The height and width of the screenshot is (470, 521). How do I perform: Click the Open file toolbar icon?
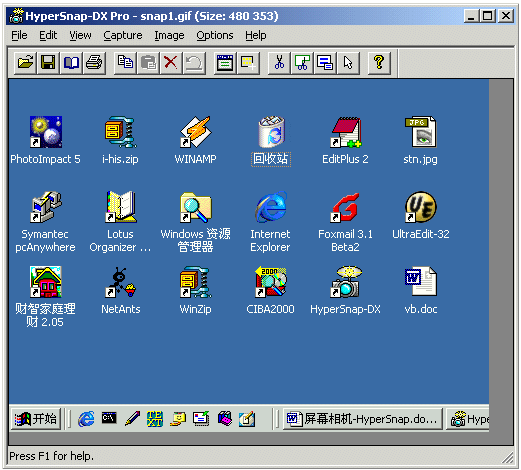click(x=25, y=62)
